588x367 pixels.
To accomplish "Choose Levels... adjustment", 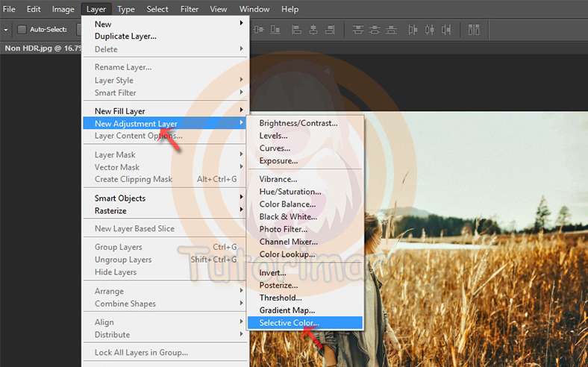I will [x=305, y=136].
